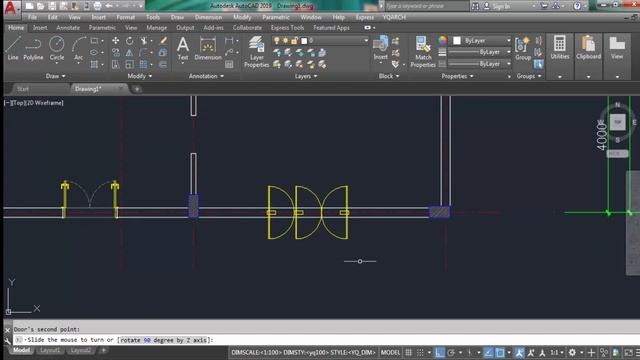The width and height of the screenshot is (640, 360).
Task: Click the Hatch tool icon
Action: pyautogui.click(x=94, y=64)
